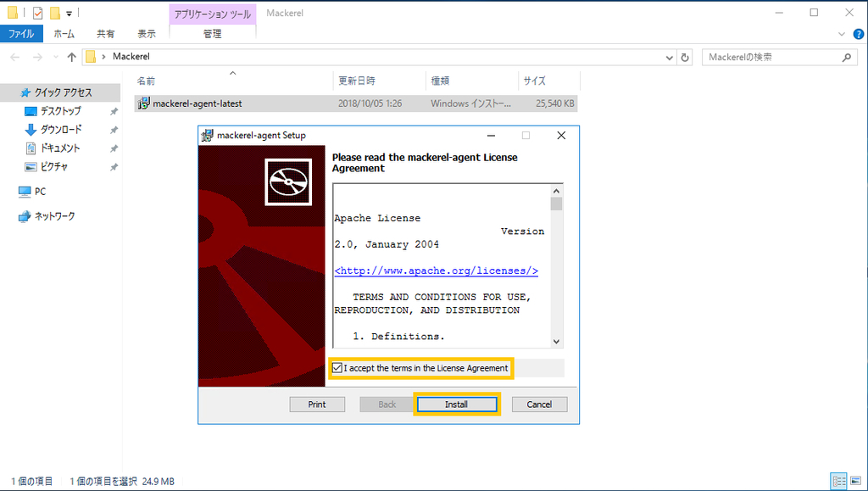Open the ファイル menu tab

[x=21, y=34]
